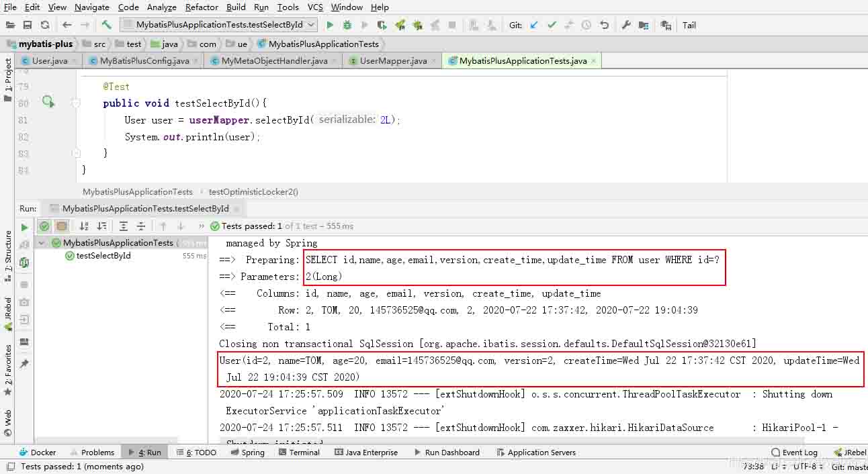Image resolution: width=868 pixels, height=474 pixels.
Task: Open Project Structure icon in toolbar
Action: (644, 25)
